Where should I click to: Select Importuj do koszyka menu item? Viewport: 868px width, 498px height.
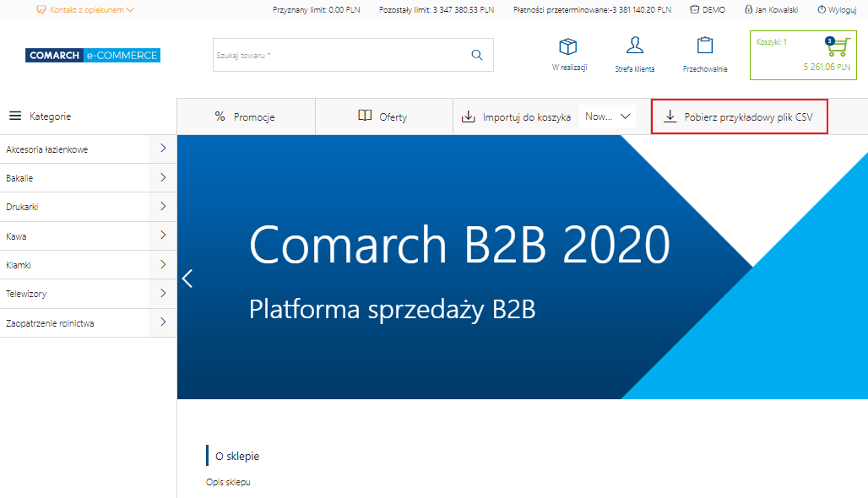pyautogui.click(x=526, y=116)
